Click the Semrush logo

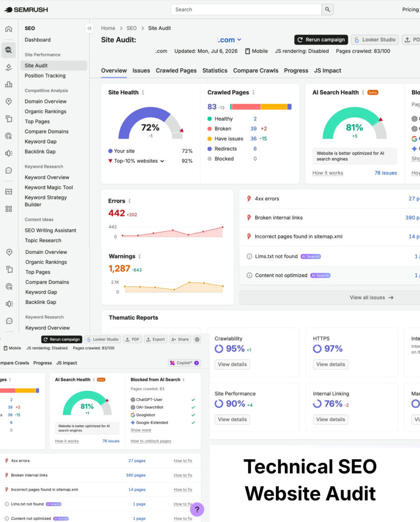point(26,10)
